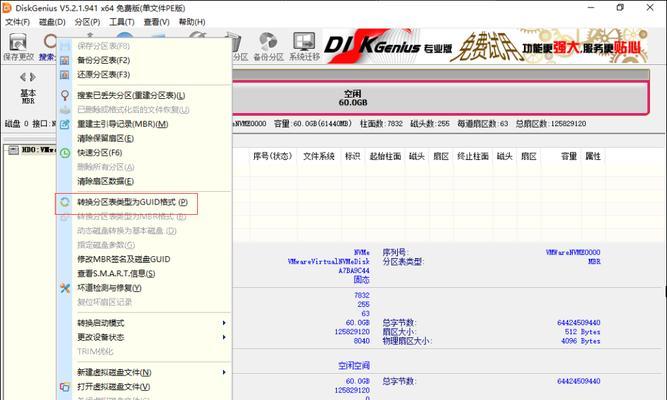This screenshot has width=667, height=400.
Task: Click the 容量 column header
Action: [569, 157]
